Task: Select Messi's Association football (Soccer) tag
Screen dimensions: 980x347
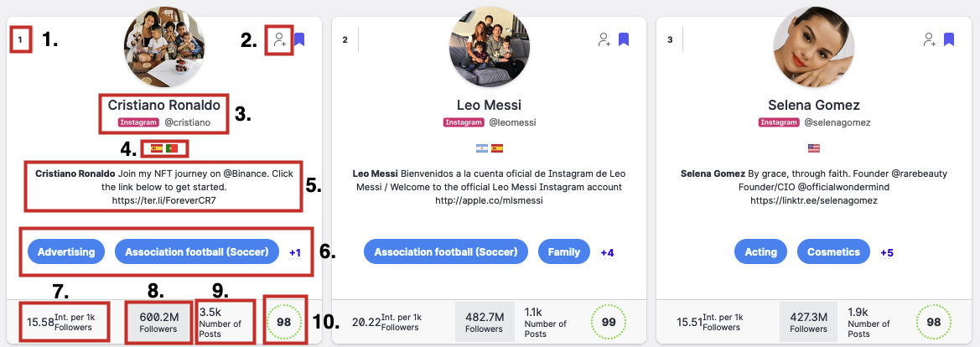Action: [446, 251]
